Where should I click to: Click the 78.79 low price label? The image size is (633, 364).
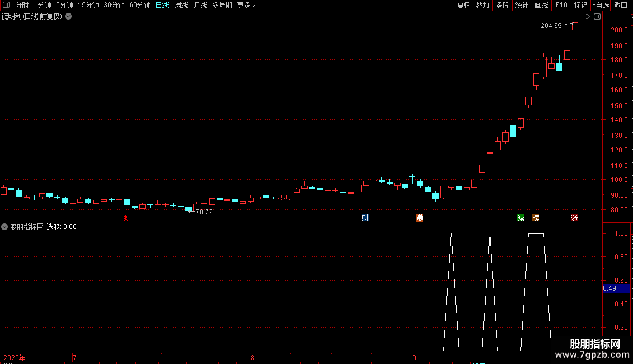point(204,212)
